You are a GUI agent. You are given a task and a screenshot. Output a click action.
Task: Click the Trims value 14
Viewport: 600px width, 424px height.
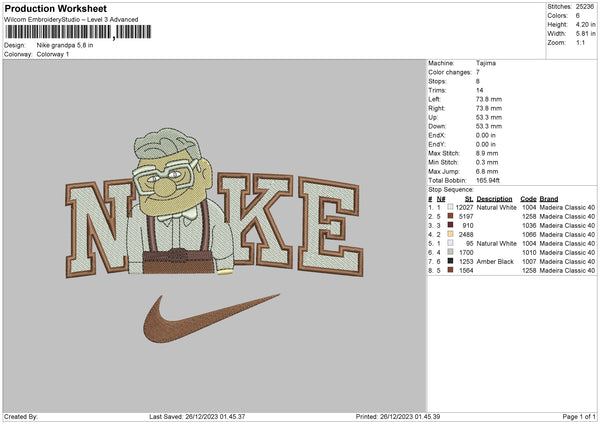coord(479,90)
